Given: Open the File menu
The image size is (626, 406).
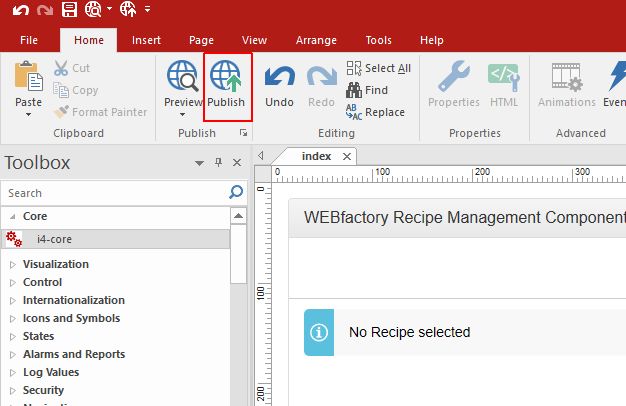Looking at the screenshot, I should coord(29,40).
